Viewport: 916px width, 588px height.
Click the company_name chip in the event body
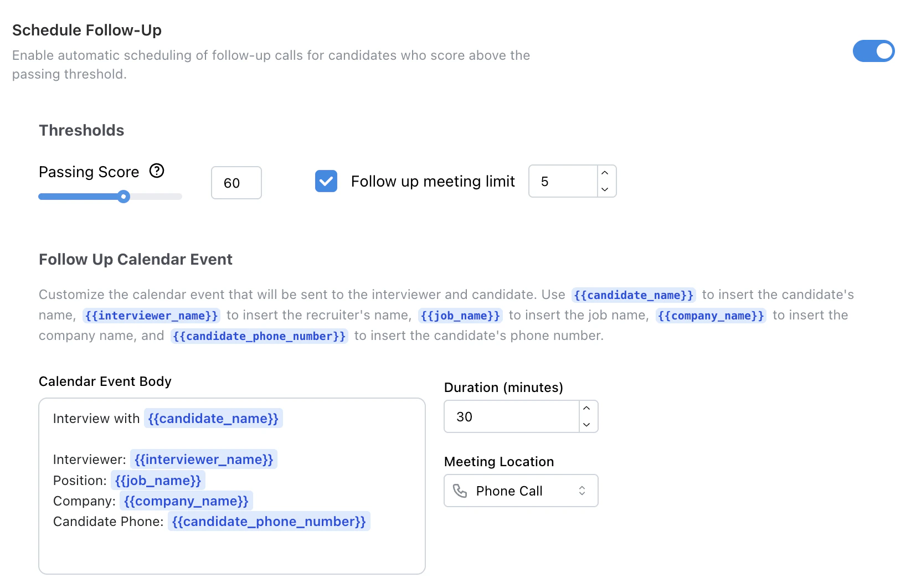click(x=186, y=501)
